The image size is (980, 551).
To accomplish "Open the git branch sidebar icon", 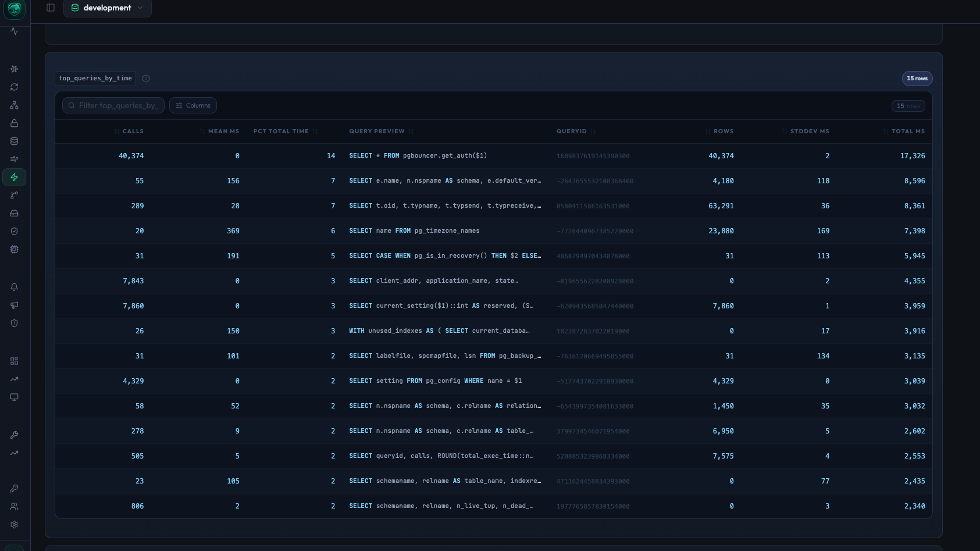I will coord(15,195).
